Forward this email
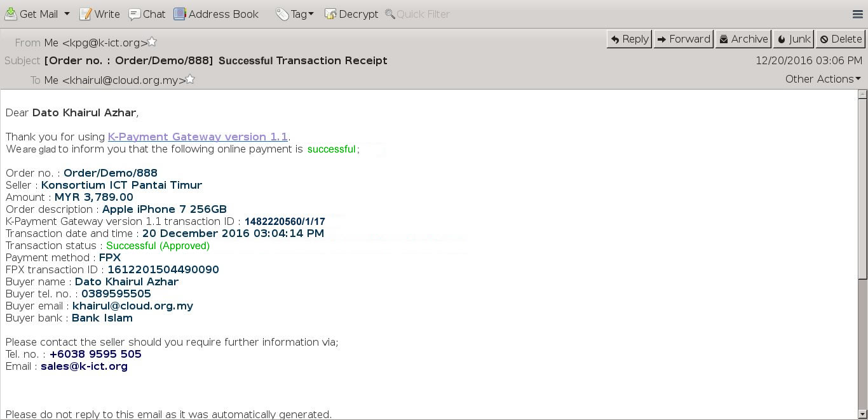 point(683,39)
